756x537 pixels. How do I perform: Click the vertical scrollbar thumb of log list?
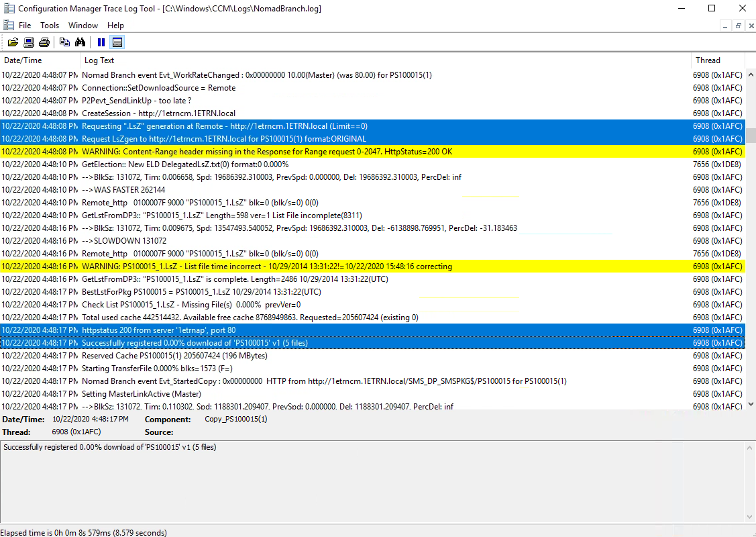(x=751, y=135)
